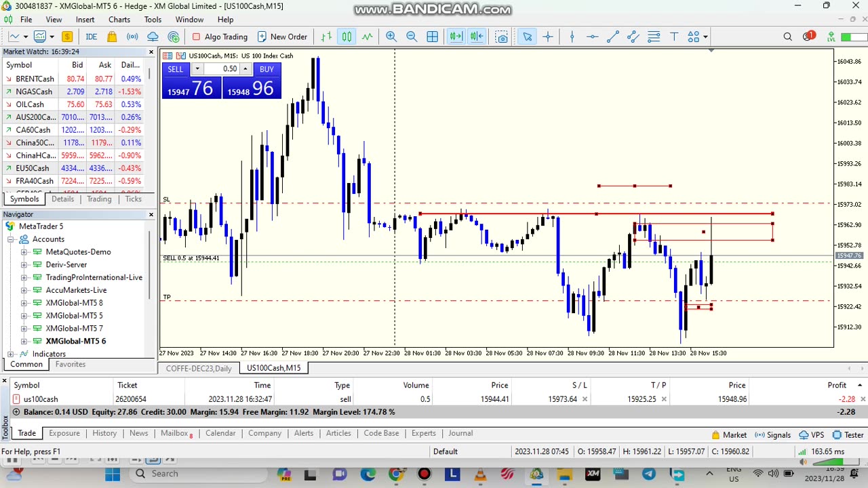Viewport: 868px width, 488px height.
Task: Click the SELL one-click trading button
Action: (x=175, y=69)
